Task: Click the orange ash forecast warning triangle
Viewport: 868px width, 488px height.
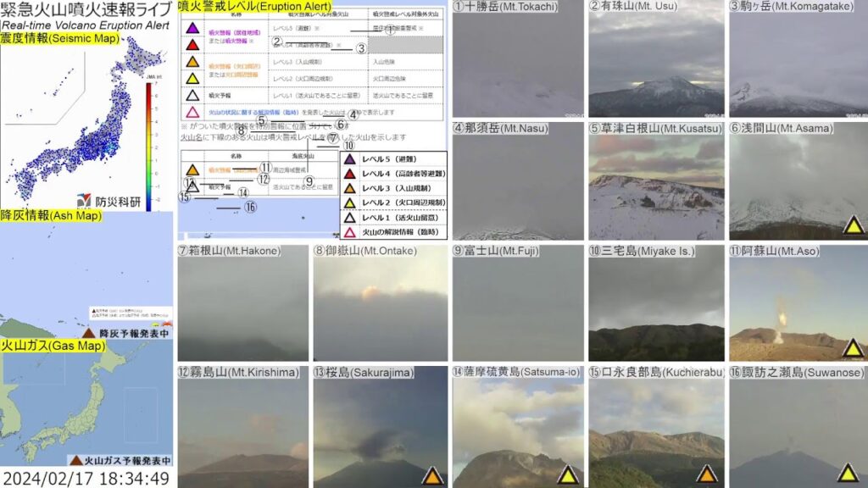Action: point(88,332)
